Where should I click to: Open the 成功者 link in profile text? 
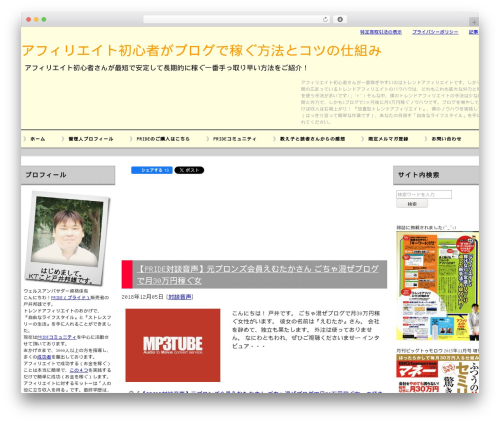click(x=44, y=357)
